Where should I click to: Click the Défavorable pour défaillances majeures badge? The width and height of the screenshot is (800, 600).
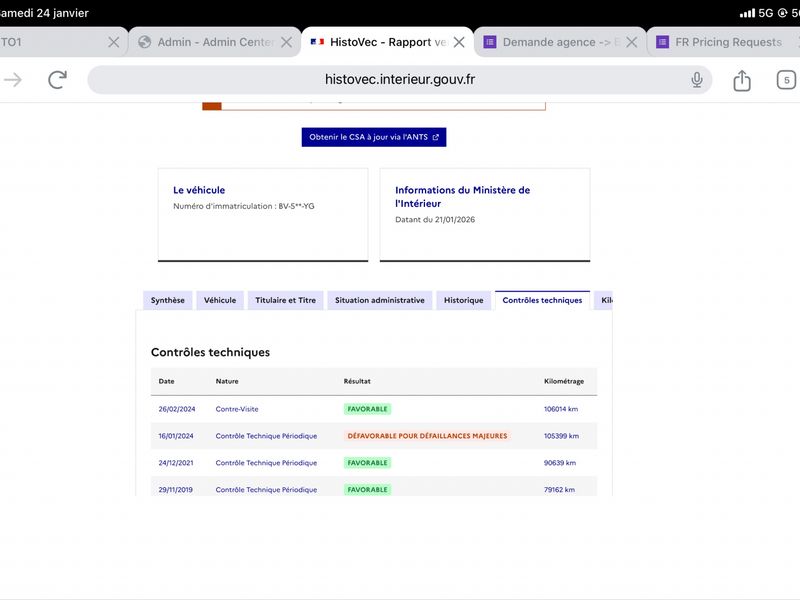(x=427, y=436)
